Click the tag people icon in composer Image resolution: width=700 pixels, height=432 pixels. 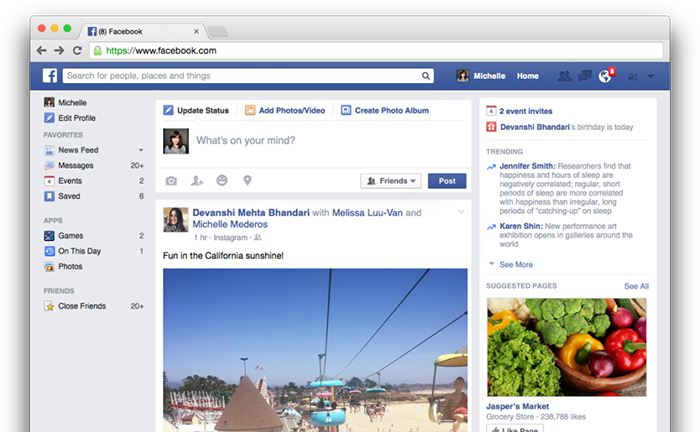pos(197,181)
